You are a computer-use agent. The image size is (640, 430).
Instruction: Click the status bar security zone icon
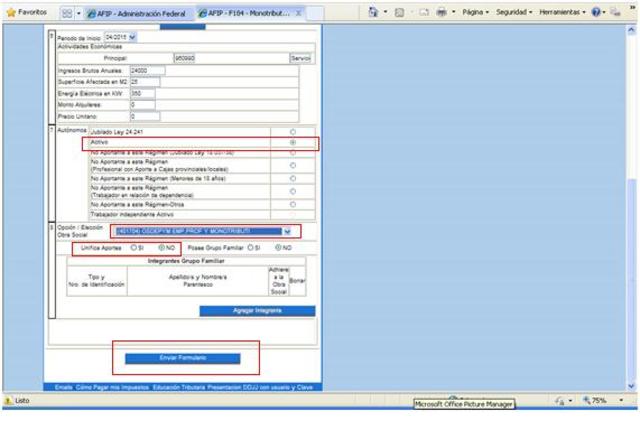point(559,401)
